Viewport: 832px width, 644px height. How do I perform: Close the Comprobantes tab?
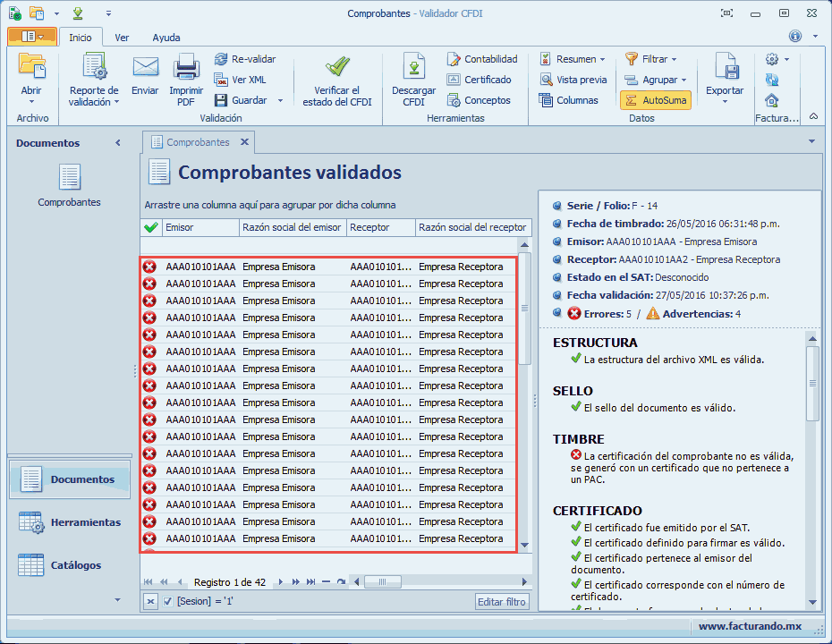coord(244,141)
